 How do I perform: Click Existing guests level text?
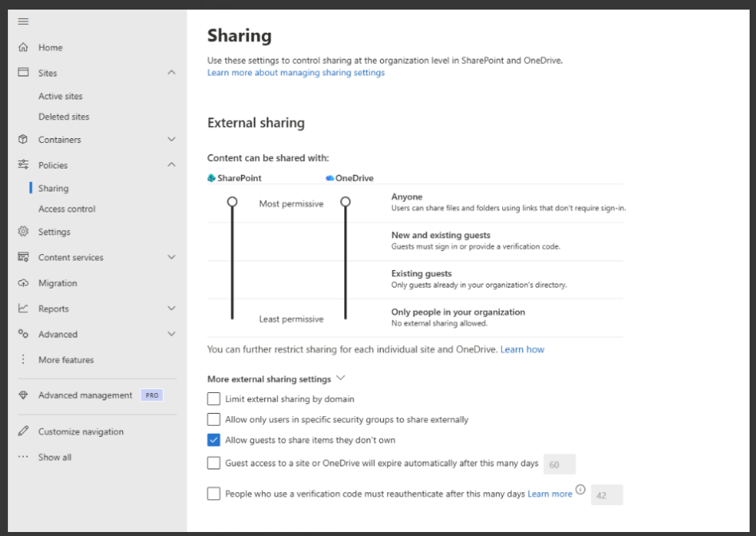(422, 273)
